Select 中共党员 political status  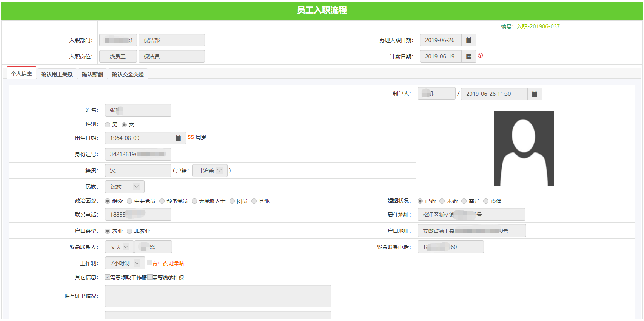[x=130, y=201]
